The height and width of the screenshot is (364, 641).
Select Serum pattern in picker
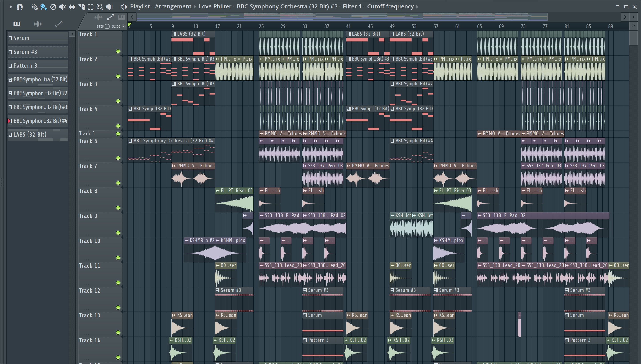tap(38, 38)
